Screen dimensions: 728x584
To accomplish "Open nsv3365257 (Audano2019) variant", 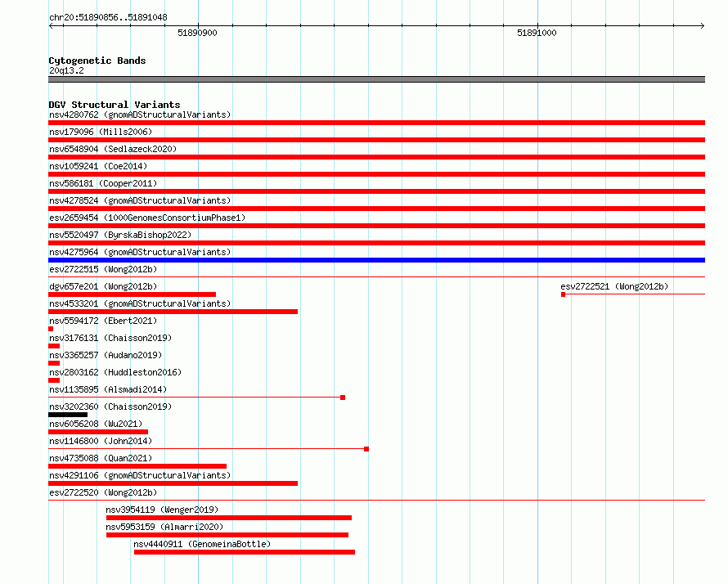I will coord(106,355).
